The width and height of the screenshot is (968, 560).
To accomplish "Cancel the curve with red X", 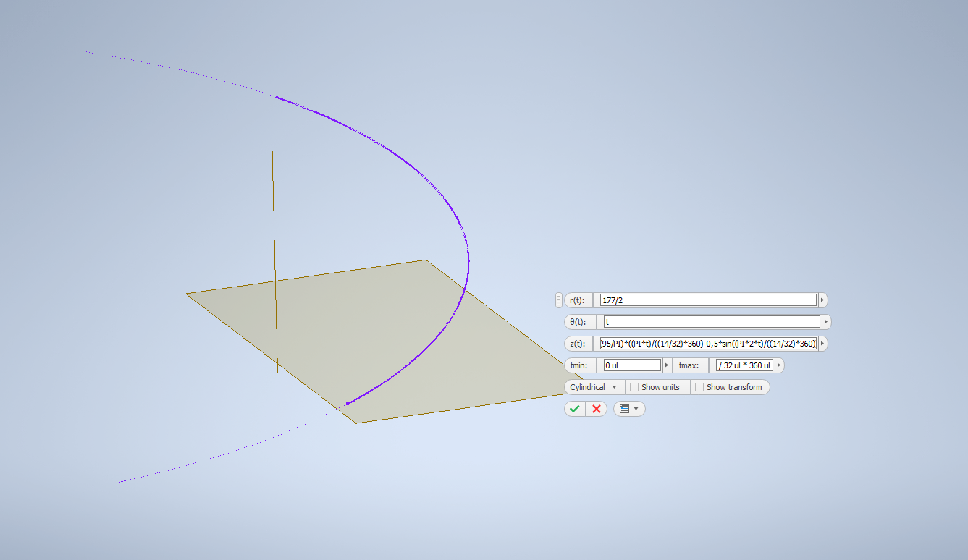I will 597,409.
